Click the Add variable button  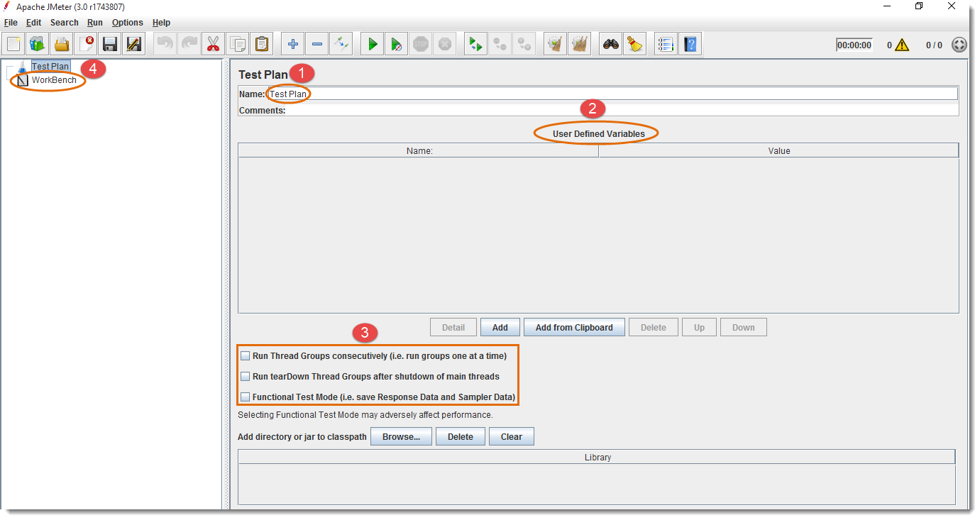click(x=500, y=327)
